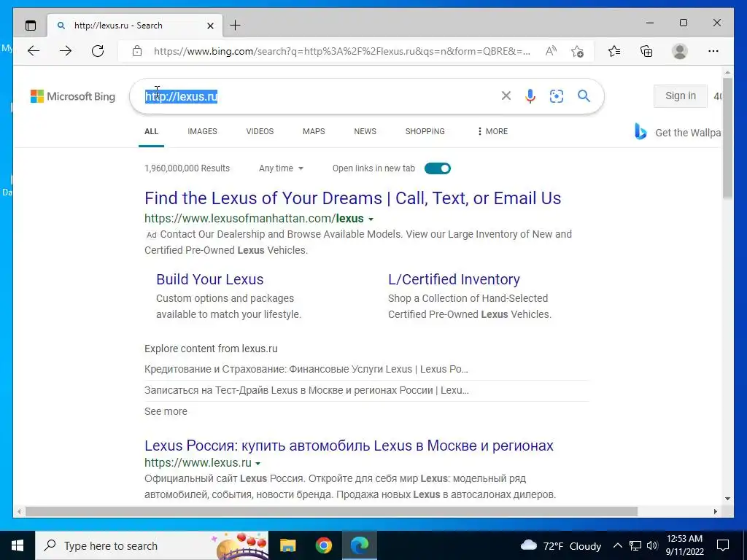Search using voice microphone icon
Screen dimensions: 747x560
[530, 96]
